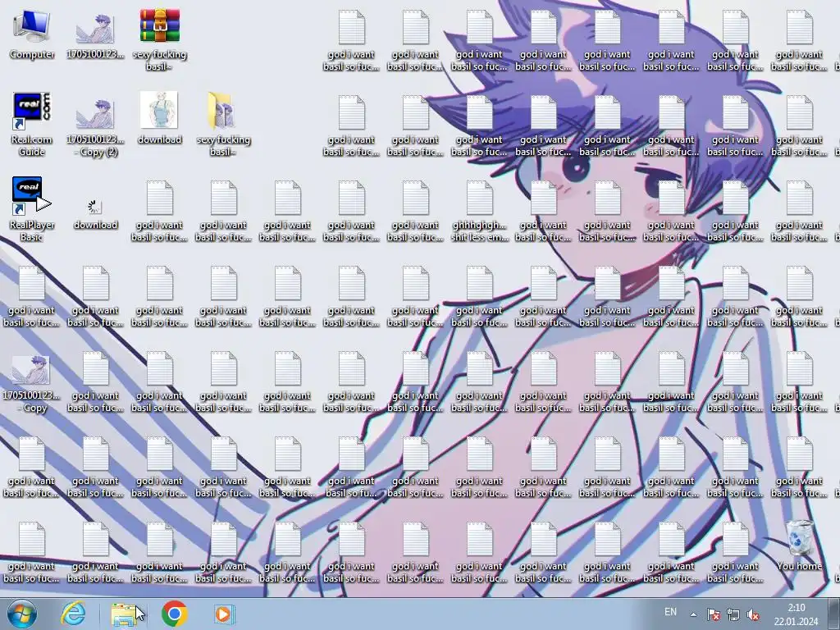Select the download file with loading spinner

[x=95, y=214]
